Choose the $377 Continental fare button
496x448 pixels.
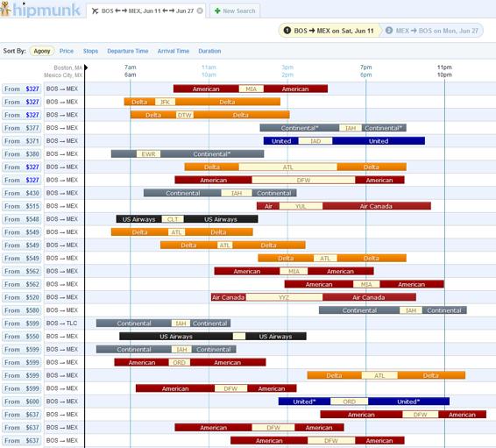pyautogui.click(x=22, y=128)
